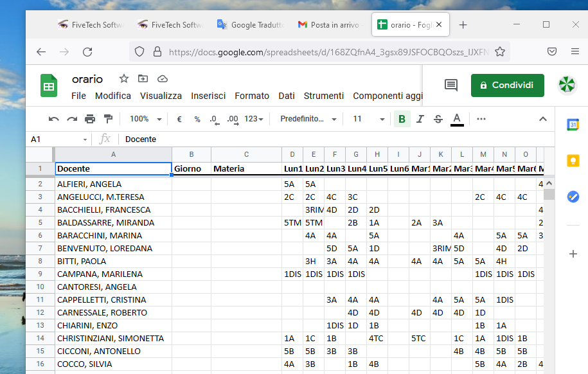Screen dimensions: 588x374
Task: Click the print icon
Action: tap(90, 120)
